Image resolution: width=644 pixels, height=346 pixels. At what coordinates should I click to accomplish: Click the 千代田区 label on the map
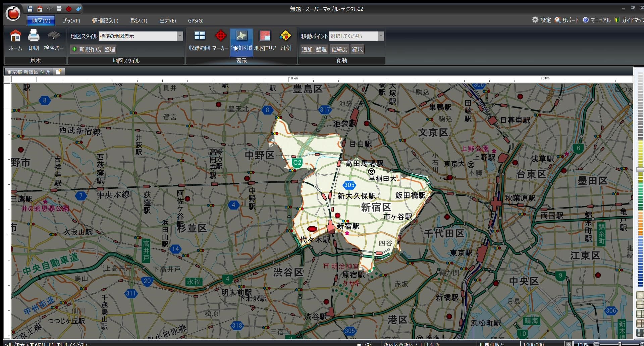coord(444,233)
